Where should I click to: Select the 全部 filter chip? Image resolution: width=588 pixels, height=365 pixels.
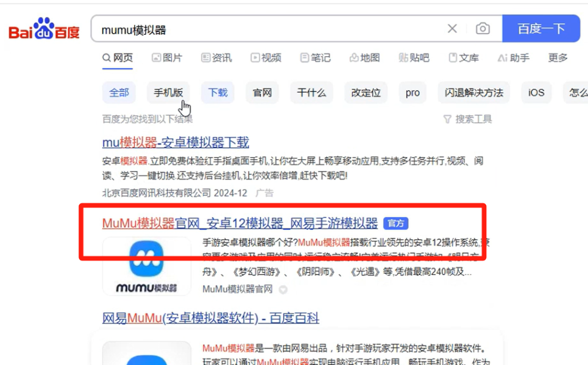click(119, 92)
